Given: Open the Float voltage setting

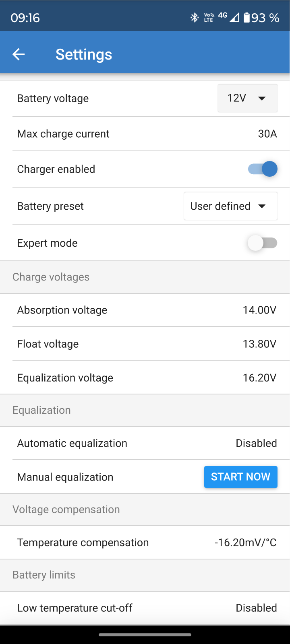Looking at the screenshot, I should pos(259,344).
